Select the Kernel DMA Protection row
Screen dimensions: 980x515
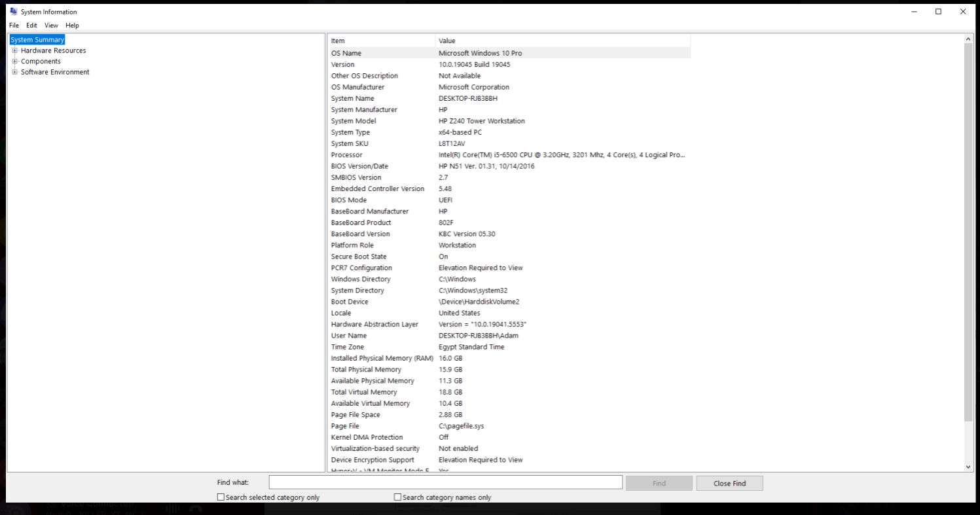point(509,437)
